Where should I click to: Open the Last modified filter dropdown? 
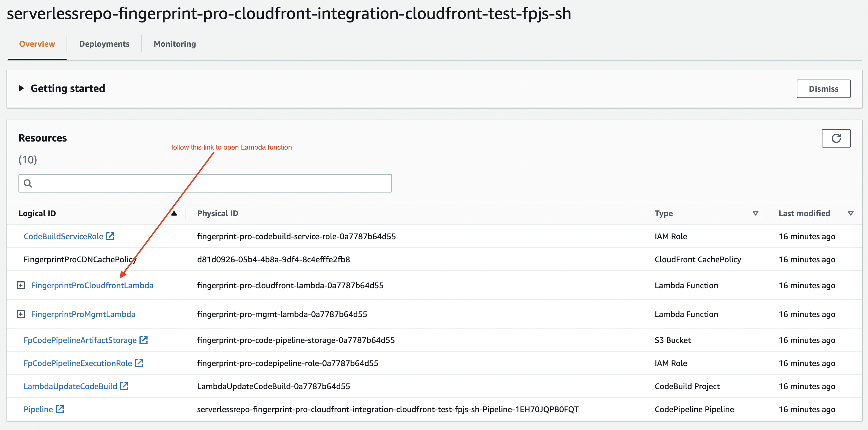pyautogui.click(x=851, y=213)
